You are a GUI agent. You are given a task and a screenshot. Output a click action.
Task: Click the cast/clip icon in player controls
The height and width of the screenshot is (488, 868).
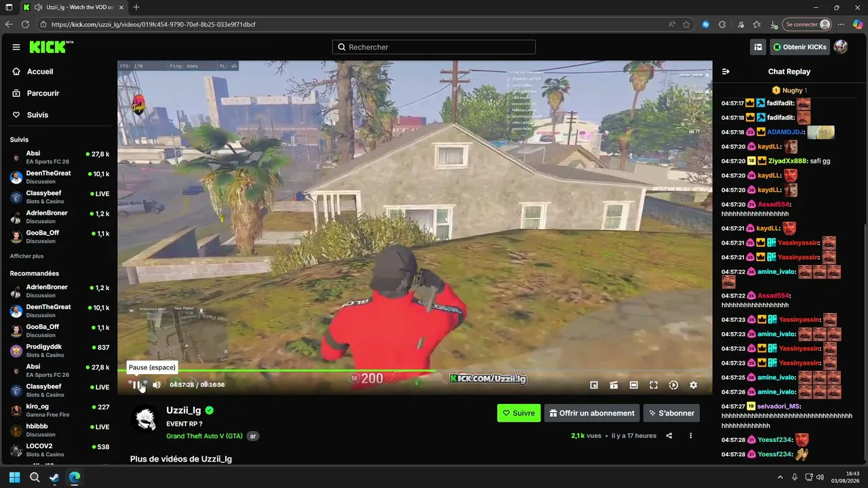coord(614,385)
